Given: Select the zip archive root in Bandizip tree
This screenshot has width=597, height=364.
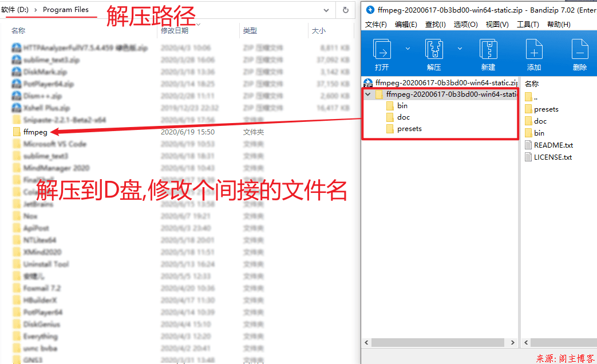Looking at the screenshot, I should coord(441,82).
